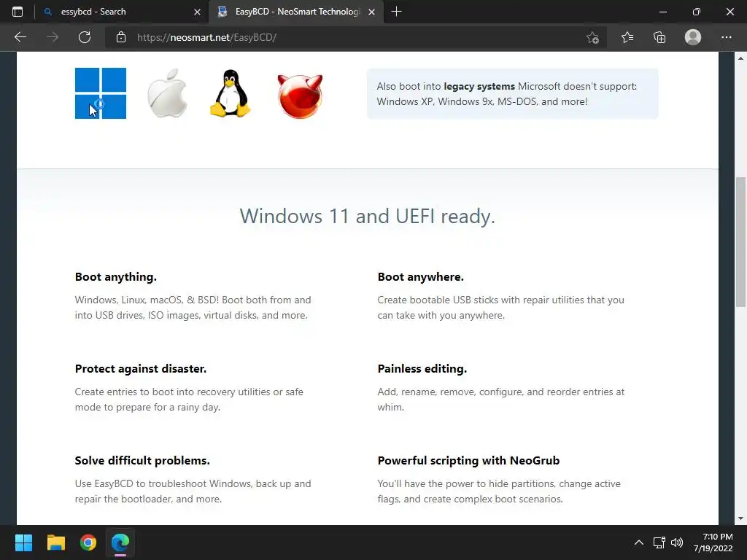Open the network status tray icon
The width and height of the screenshot is (747, 560).
[x=659, y=542]
